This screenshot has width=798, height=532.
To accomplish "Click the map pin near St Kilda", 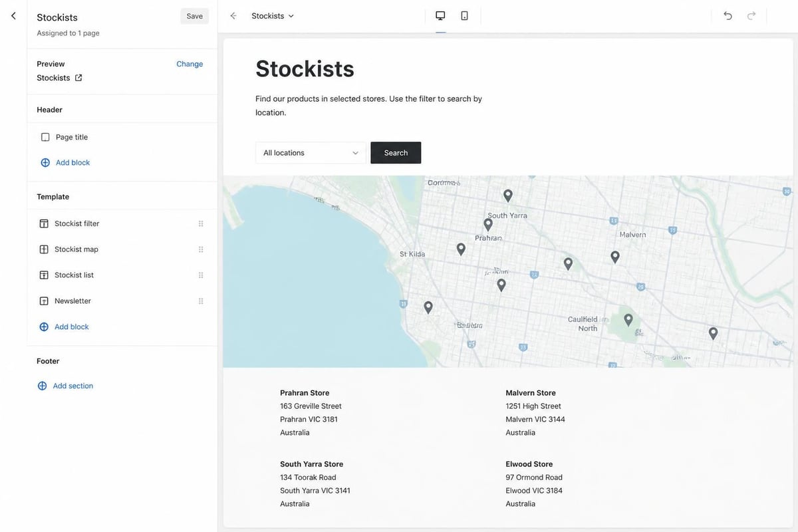I will [x=461, y=249].
